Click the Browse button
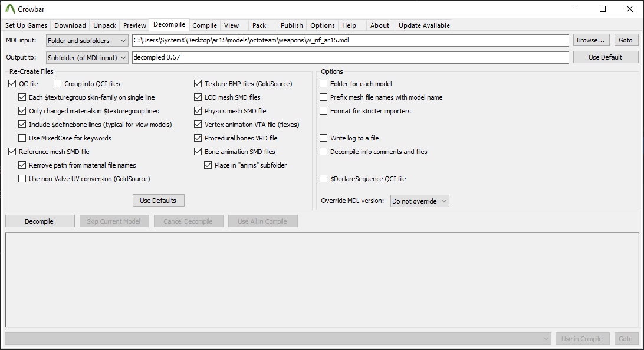 591,40
